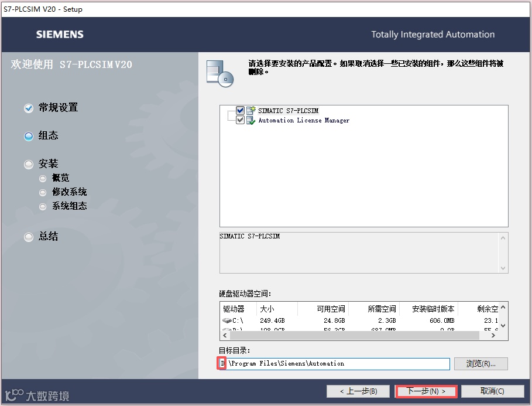Viewport: 532px width, 406px height.
Task: Click the 驱动器 column header
Action: tap(238, 309)
